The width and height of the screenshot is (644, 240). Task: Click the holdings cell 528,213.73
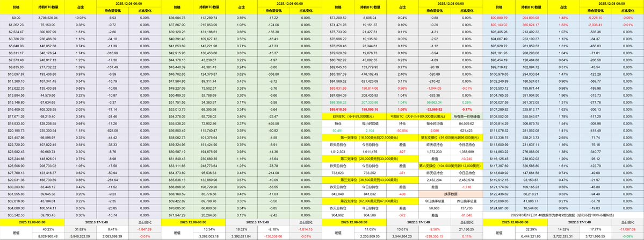pyautogui.click(x=531, y=137)
